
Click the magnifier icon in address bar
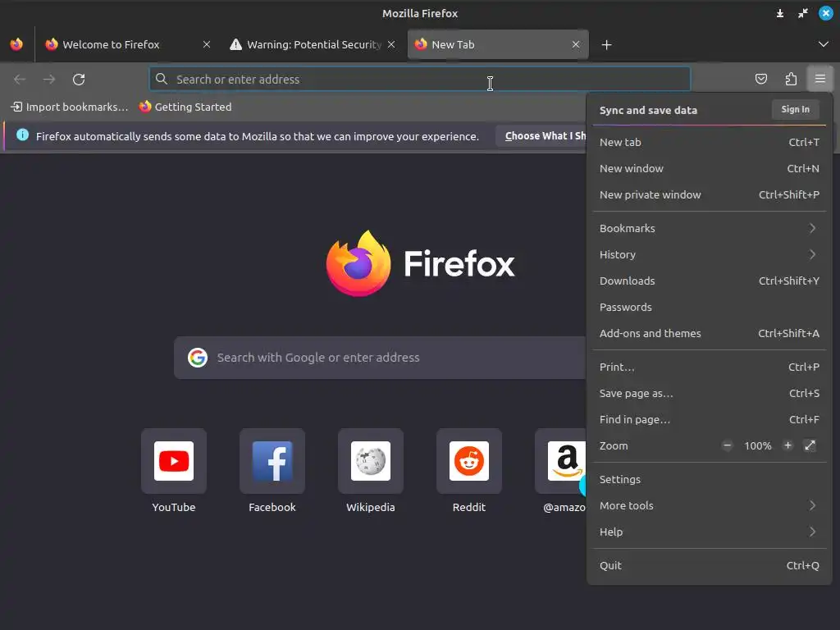coord(162,79)
